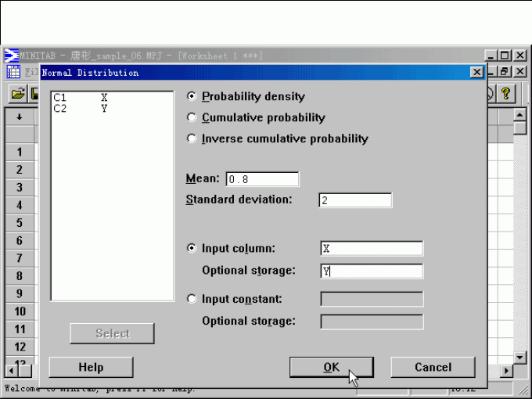This screenshot has height=399, width=532.
Task: Pick the Input column radio button
Action: point(192,248)
